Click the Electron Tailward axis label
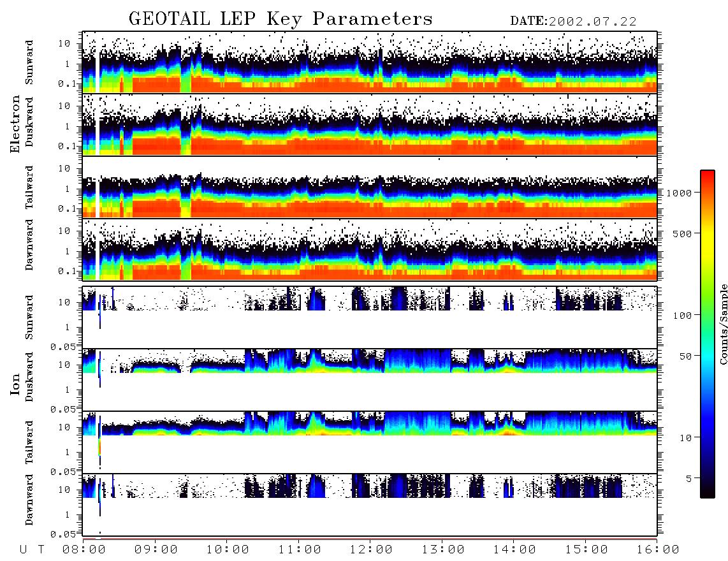This screenshot has width=728, height=561. (29, 187)
